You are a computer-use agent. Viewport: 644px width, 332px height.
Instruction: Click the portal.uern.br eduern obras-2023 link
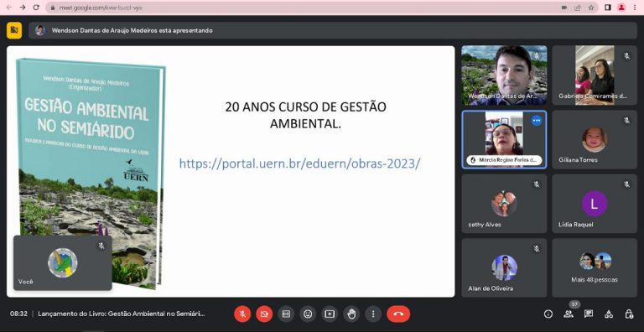pyautogui.click(x=300, y=163)
